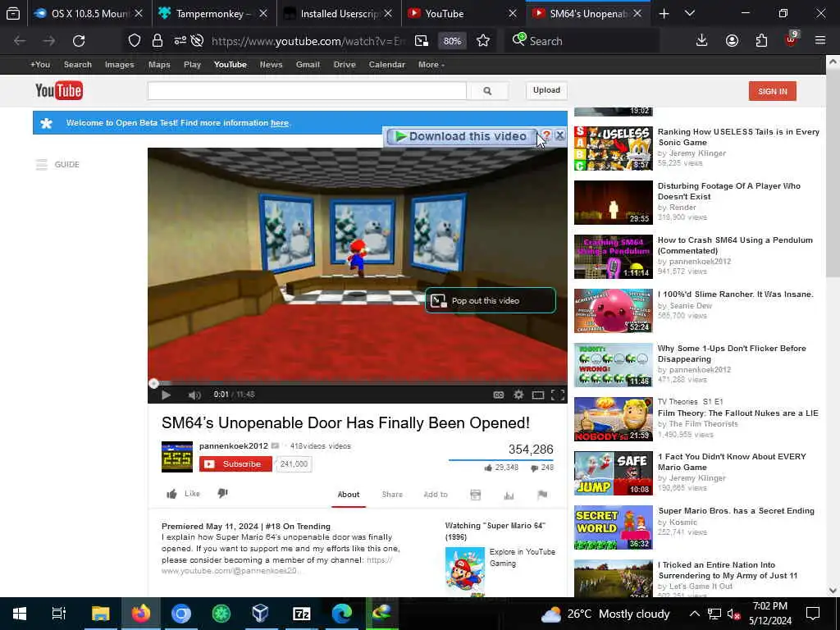Image resolution: width=840 pixels, height=630 pixels.
Task: Open the download button help question mark
Action: [x=546, y=135]
